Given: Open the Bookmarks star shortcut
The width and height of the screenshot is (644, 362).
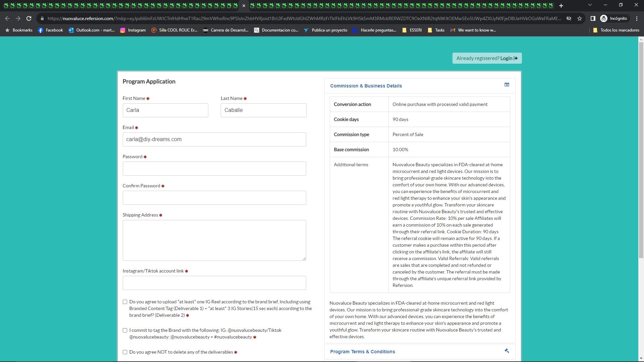Looking at the screenshot, I should pos(19,30).
